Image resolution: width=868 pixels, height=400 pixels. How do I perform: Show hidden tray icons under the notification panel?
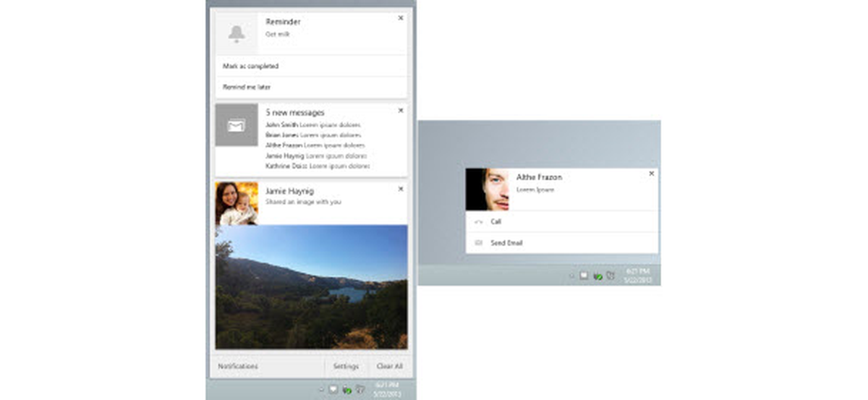coord(321,389)
